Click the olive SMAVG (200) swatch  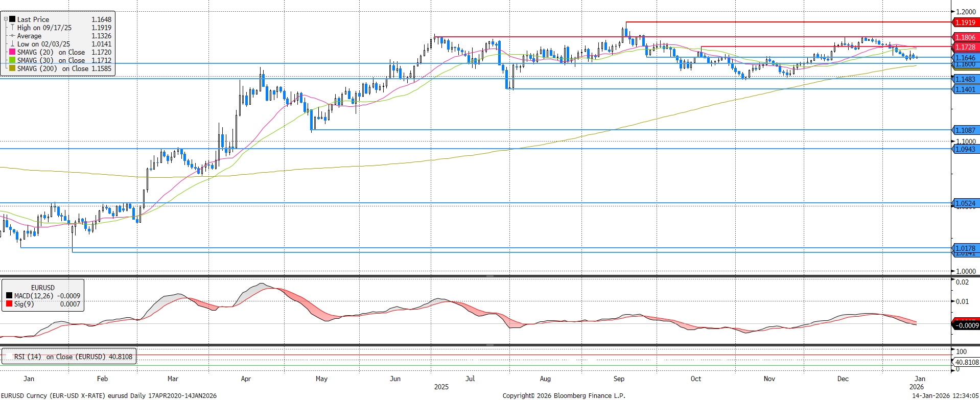(x=12, y=68)
